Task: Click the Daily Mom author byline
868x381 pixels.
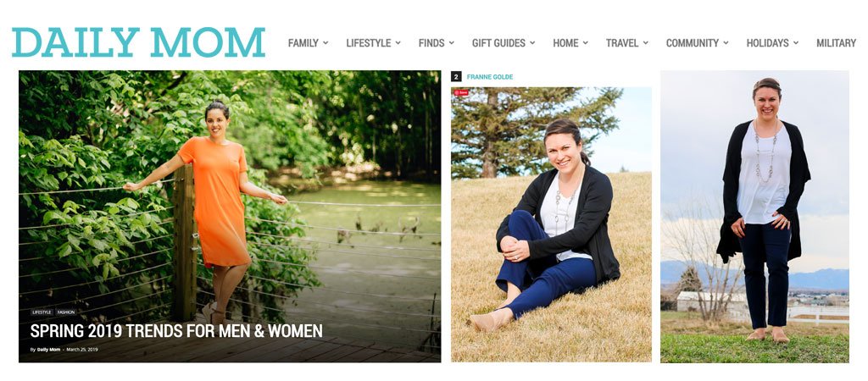Action: click(x=48, y=350)
